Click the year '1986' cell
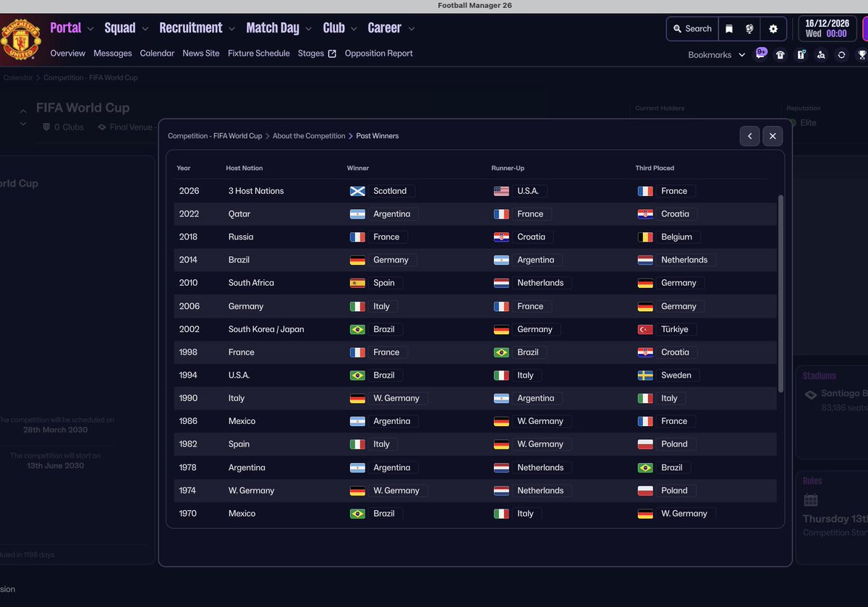The width and height of the screenshot is (868, 607). point(189,421)
